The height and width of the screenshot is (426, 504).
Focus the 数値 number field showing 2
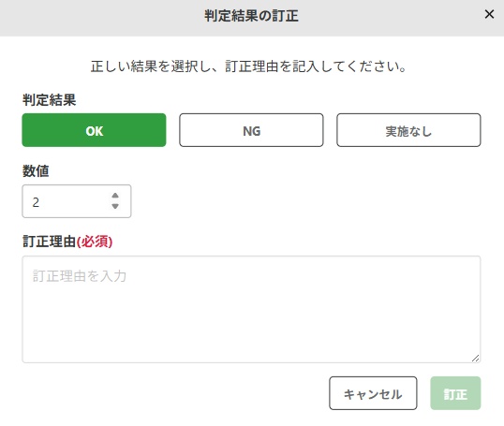(77, 201)
